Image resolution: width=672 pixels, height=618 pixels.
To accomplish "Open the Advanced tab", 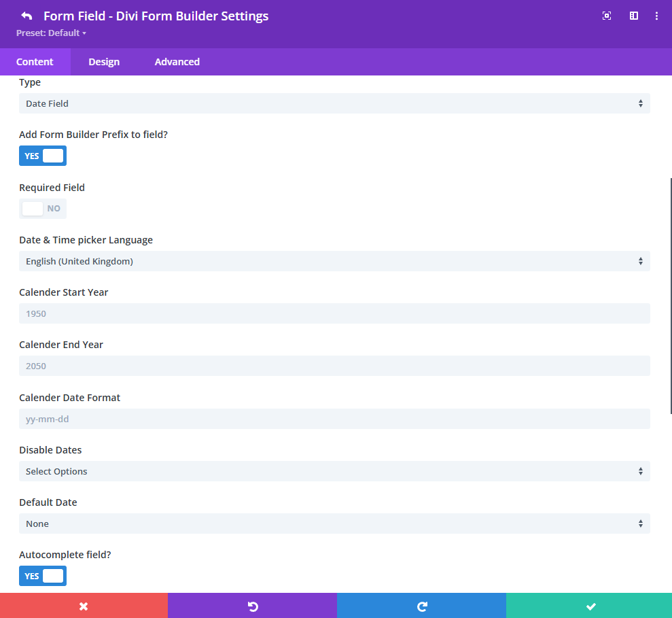I will pyautogui.click(x=177, y=61).
